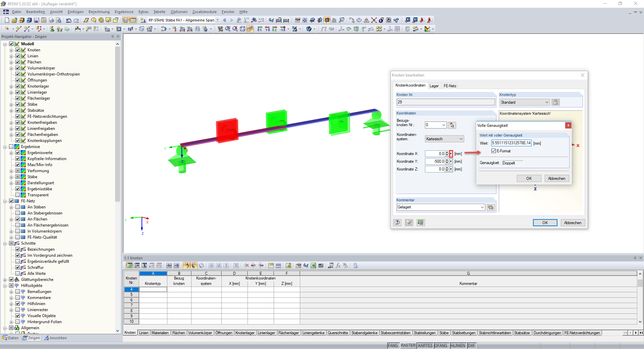Open the Knotentyp dropdown showing Standard
This screenshot has width=644, height=349.
point(546,102)
